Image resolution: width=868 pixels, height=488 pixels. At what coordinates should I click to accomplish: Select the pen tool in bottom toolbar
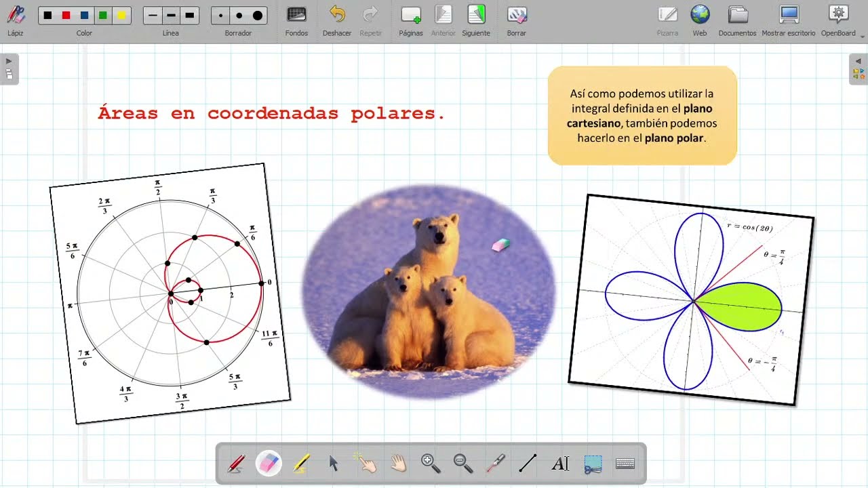pos(236,464)
